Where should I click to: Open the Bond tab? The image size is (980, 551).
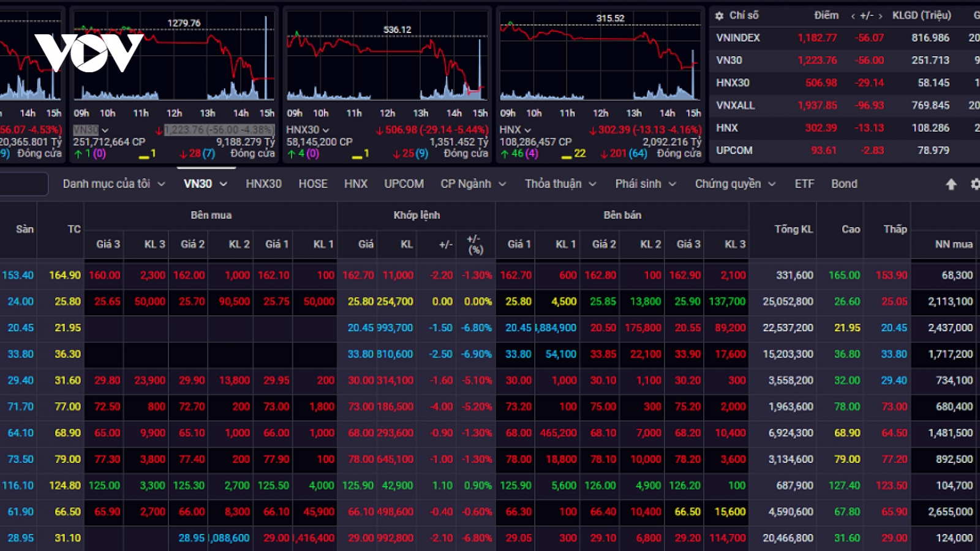pyautogui.click(x=844, y=184)
